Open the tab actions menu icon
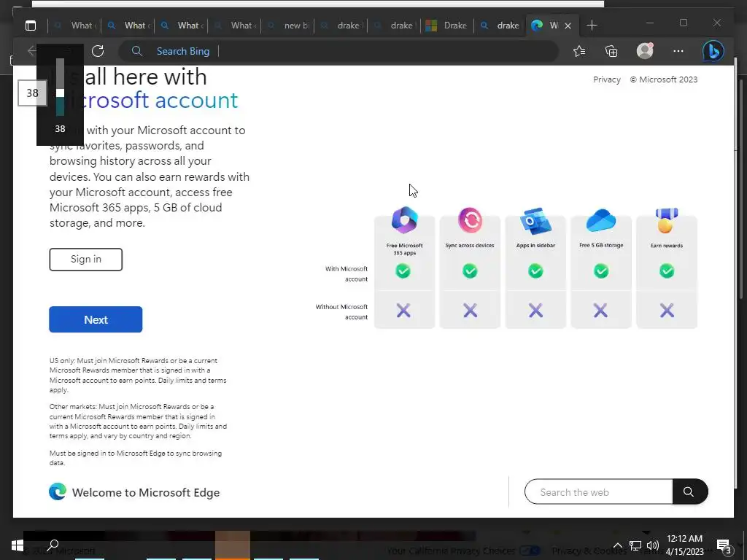The width and height of the screenshot is (747, 560). pyautogui.click(x=31, y=26)
